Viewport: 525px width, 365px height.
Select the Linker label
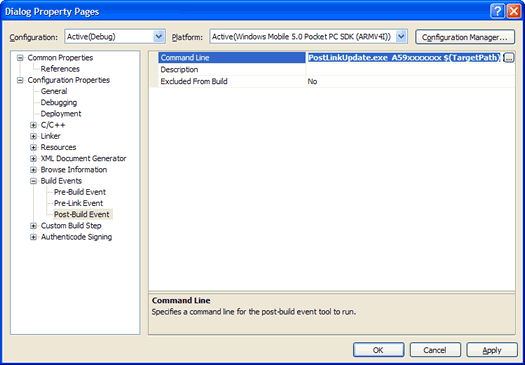click(51, 136)
